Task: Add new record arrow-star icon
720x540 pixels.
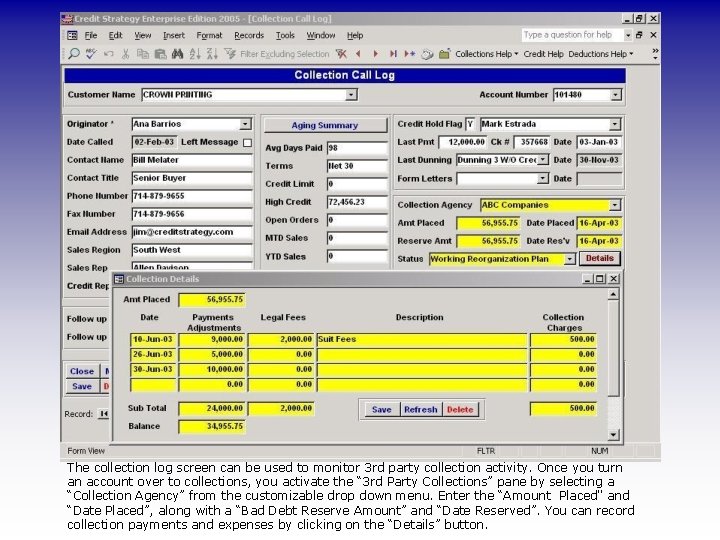Action: coord(410,54)
